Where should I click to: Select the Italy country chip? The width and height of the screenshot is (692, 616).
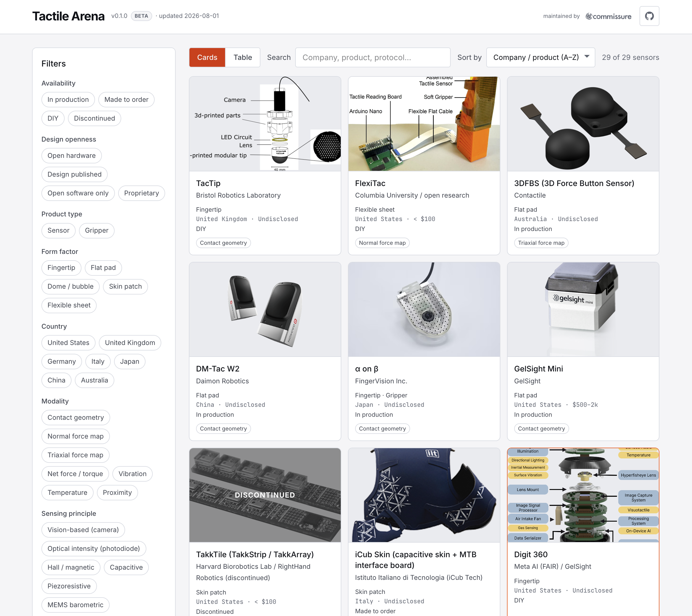[x=98, y=362]
